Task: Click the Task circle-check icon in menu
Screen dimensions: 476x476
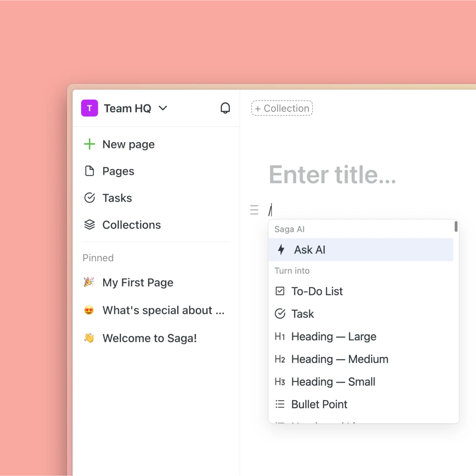Action: (280, 314)
